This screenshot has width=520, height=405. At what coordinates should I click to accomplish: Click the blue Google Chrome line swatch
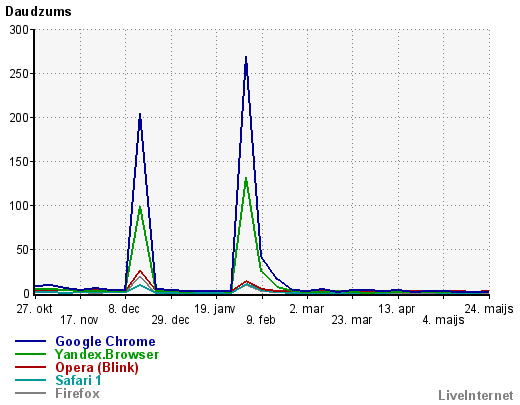tap(30, 341)
